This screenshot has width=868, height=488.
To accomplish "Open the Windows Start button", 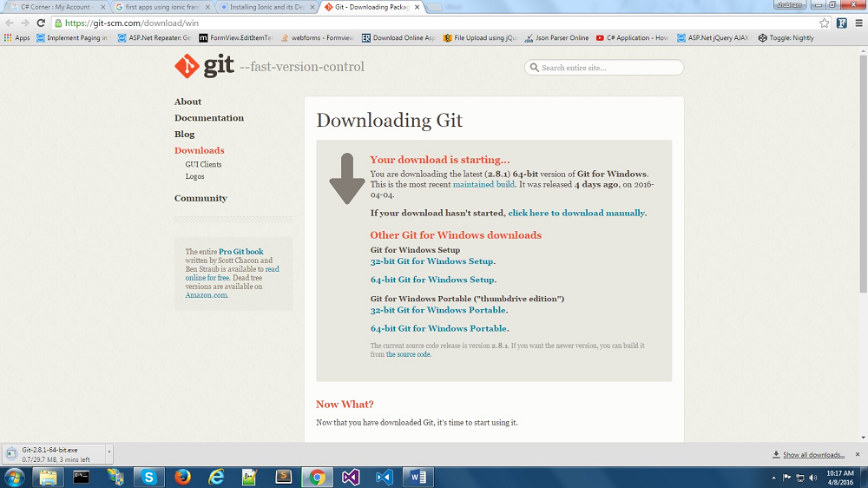I will point(15,477).
